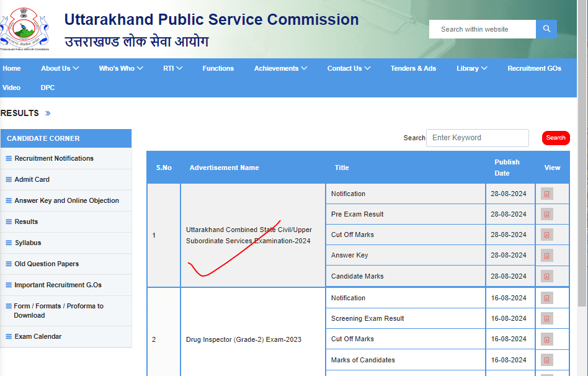Viewport: 588px width, 376px height.
Task: Open Admit Card in Candidate Corner
Action: [32, 179]
